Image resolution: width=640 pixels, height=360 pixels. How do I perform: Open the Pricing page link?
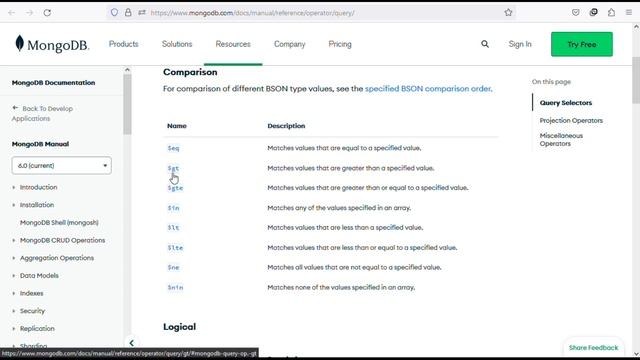coord(340,44)
